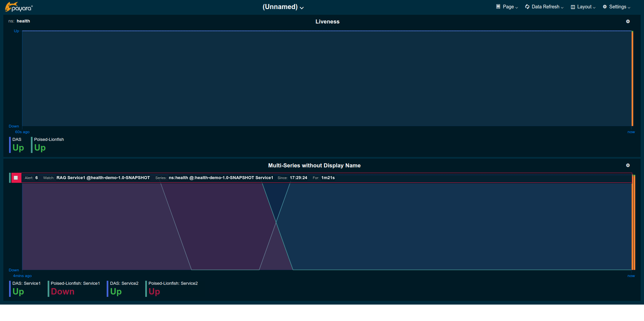The width and height of the screenshot is (644, 321).
Task: Click the Data Refresh circular arrows icon
Action: pyautogui.click(x=527, y=7)
